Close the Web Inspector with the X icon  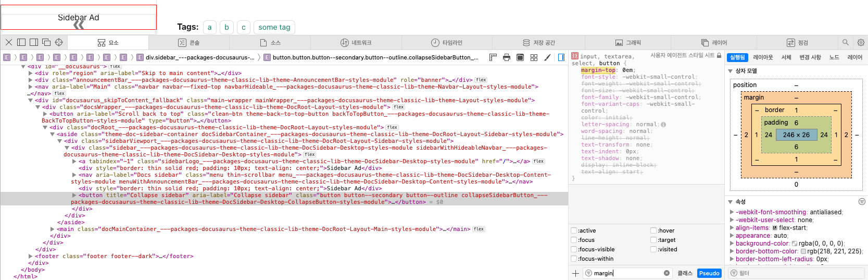[x=9, y=42]
